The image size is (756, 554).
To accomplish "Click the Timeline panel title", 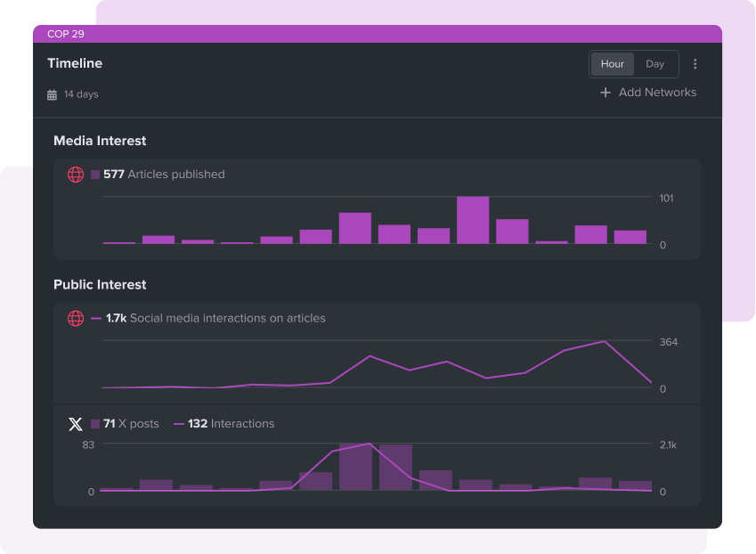I will click(75, 63).
